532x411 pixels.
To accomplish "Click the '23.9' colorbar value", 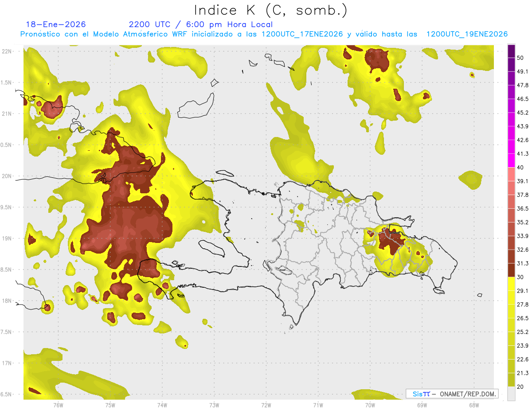I will tap(523, 345).
